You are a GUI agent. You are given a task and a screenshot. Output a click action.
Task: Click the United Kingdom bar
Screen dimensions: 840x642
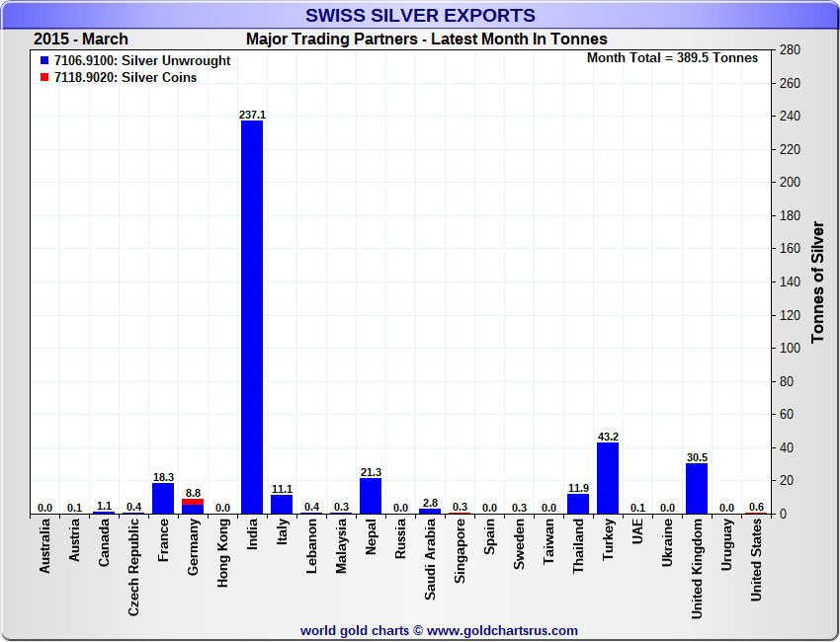coord(697,488)
